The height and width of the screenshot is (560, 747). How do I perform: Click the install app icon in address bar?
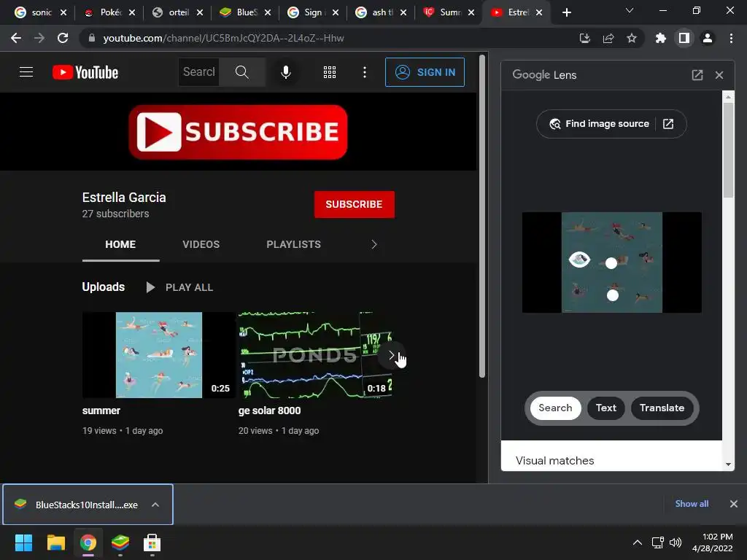coord(584,38)
